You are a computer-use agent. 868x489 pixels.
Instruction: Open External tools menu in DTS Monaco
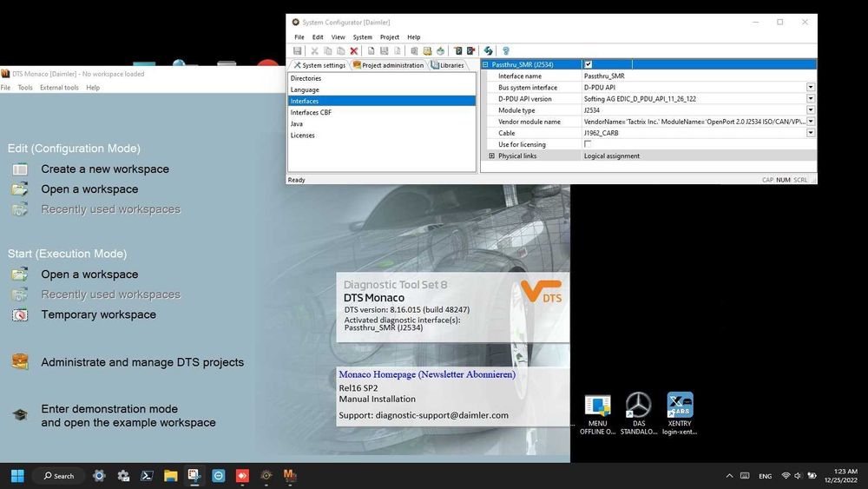tap(59, 88)
